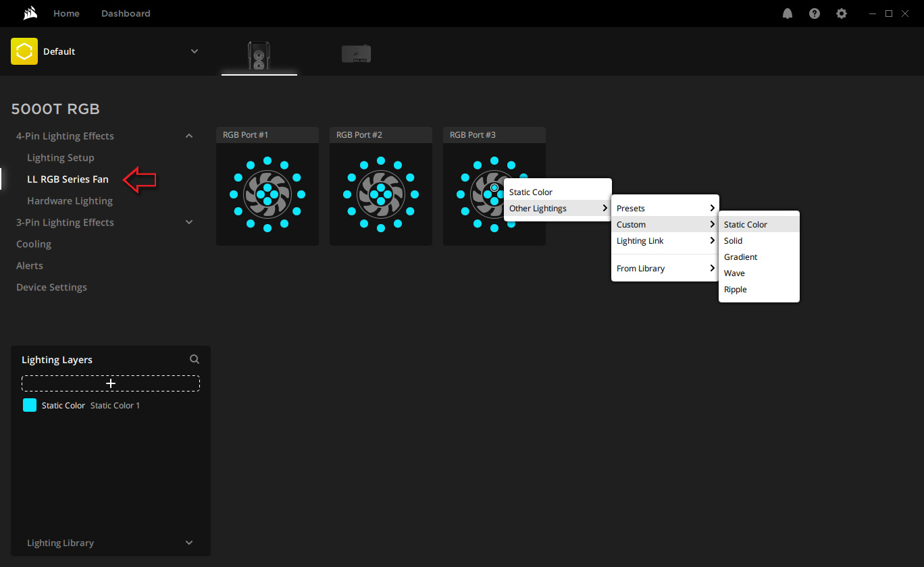Select the second greyed device icon
This screenshot has height=567, width=924.
coord(356,54)
